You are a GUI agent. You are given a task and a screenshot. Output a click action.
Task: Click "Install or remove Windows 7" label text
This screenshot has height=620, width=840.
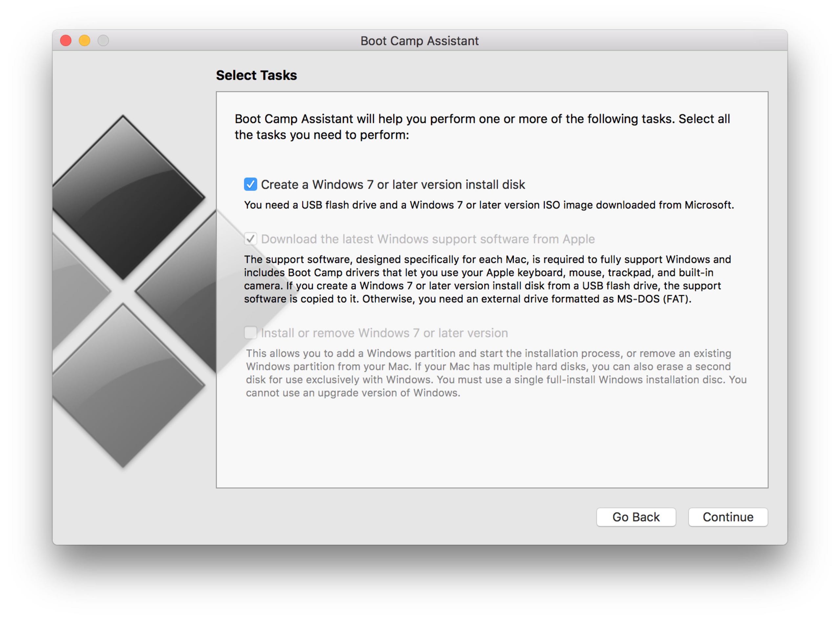click(384, 333)
